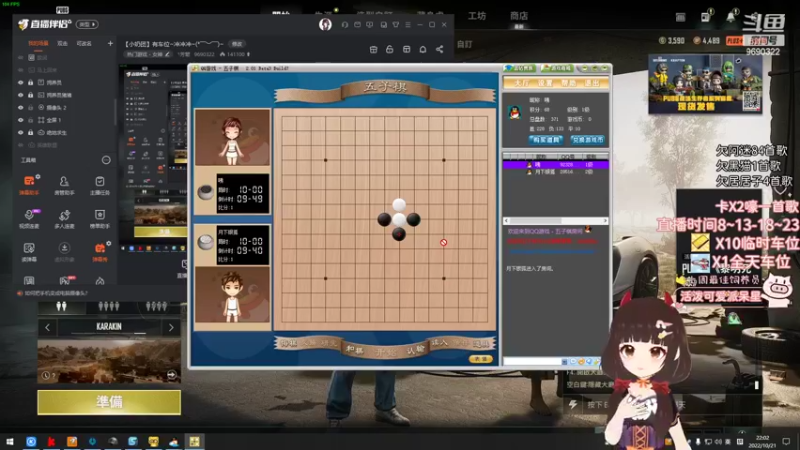Open the hamburger menu in the streaming app title bar

408,24
